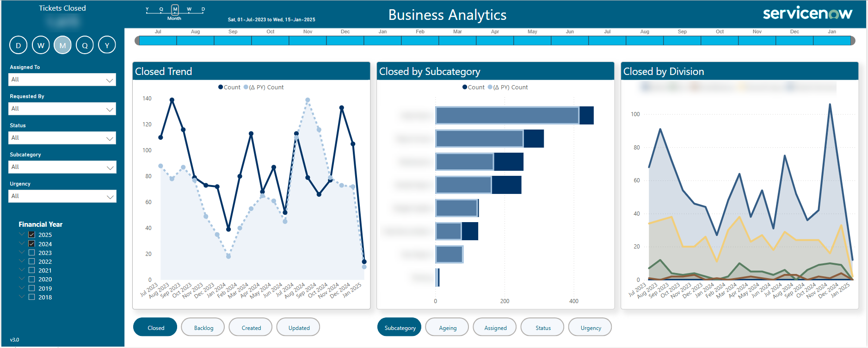This screenshot has height=348, width=868.
Task: Switch to the Q (Quarter) circle icon
Action: [85, 45]
